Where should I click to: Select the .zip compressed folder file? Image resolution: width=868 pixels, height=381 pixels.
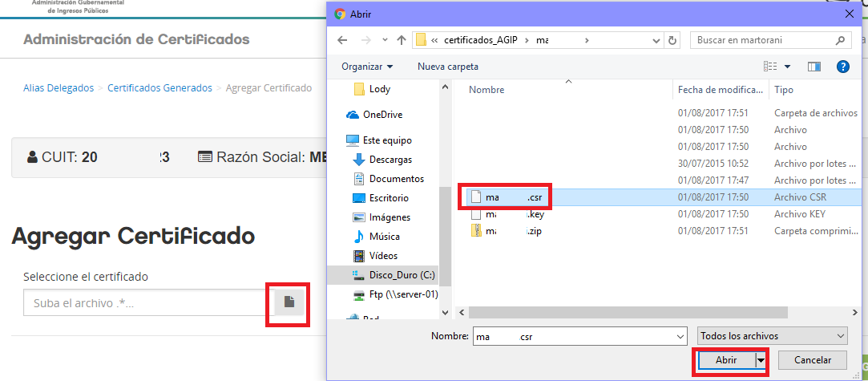point(505,231)
